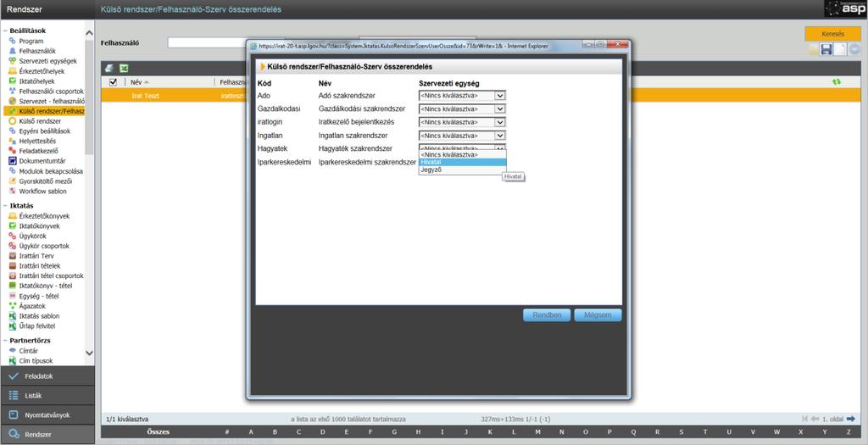This screenshot has width=868, height=445.
Task: Select Jegyző in open dropdown list
Action: point(462,170)
